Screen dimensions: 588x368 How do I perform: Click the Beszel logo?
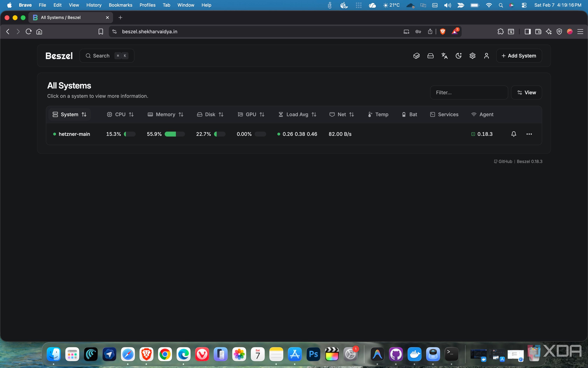click(x=59, y=56)
